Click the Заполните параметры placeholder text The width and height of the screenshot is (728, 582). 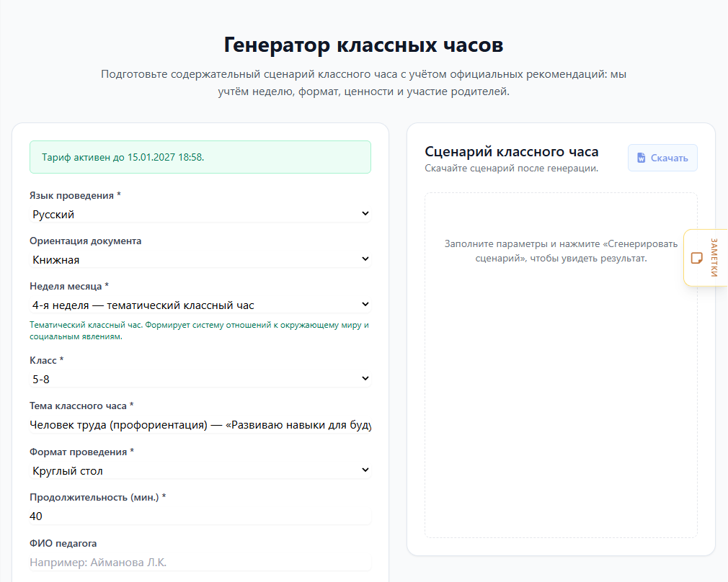tap(561, 251)
